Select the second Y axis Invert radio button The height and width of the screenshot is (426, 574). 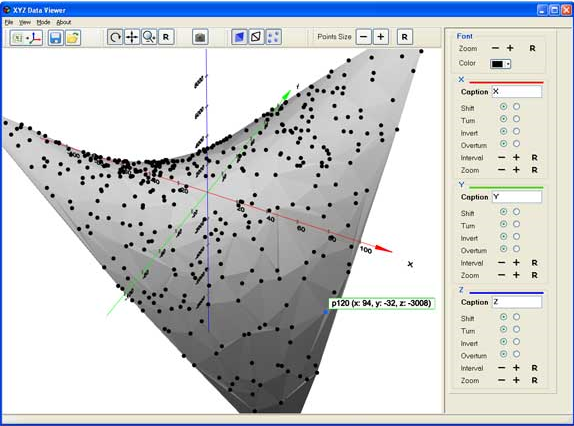[516, 236]
